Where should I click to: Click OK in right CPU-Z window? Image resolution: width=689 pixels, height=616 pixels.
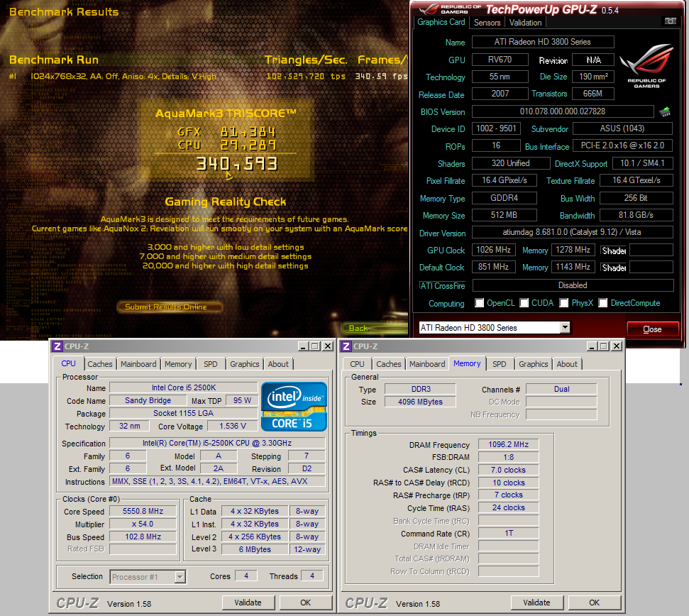[x=594, y=603]
